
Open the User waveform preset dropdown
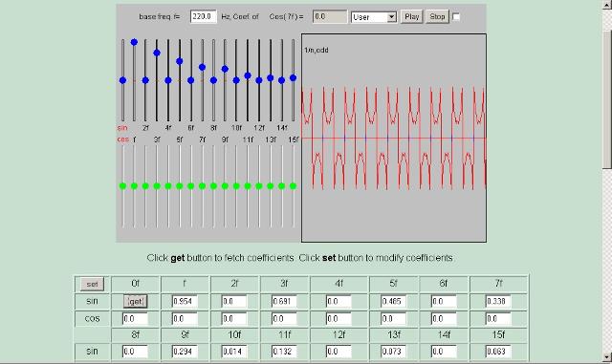(x=374, y=17)
